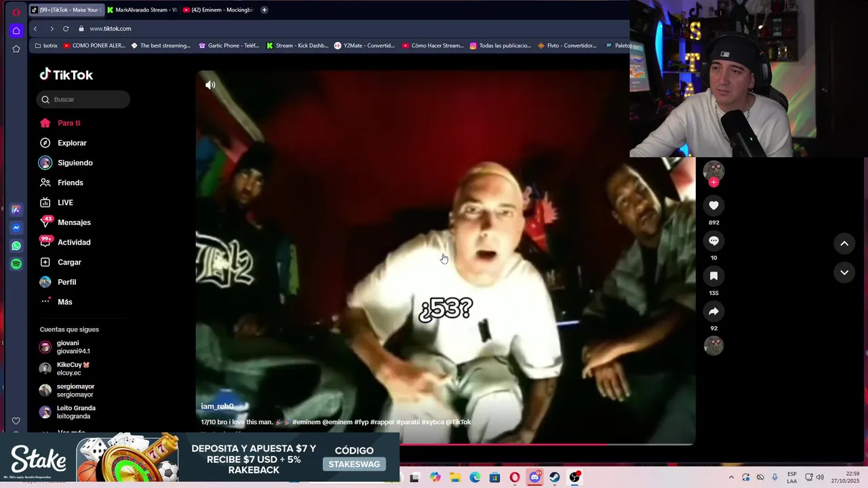This screenshot has height=488, width=868.
Task: Open Todas las publicacio... bookmark
Action: [x=500, y=45]
